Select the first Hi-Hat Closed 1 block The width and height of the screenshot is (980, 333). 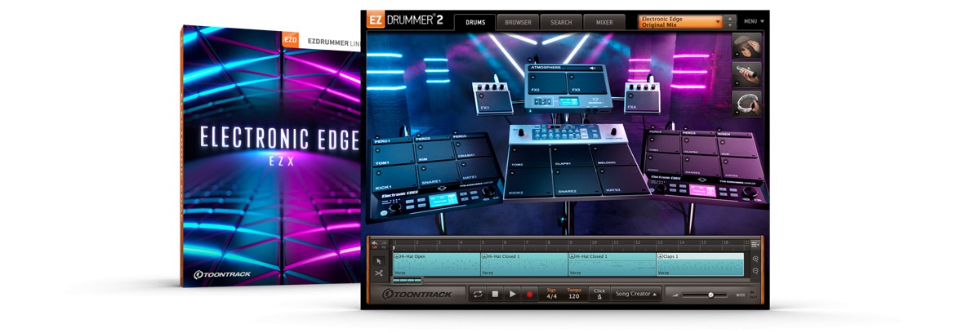(x=524, y=264)
